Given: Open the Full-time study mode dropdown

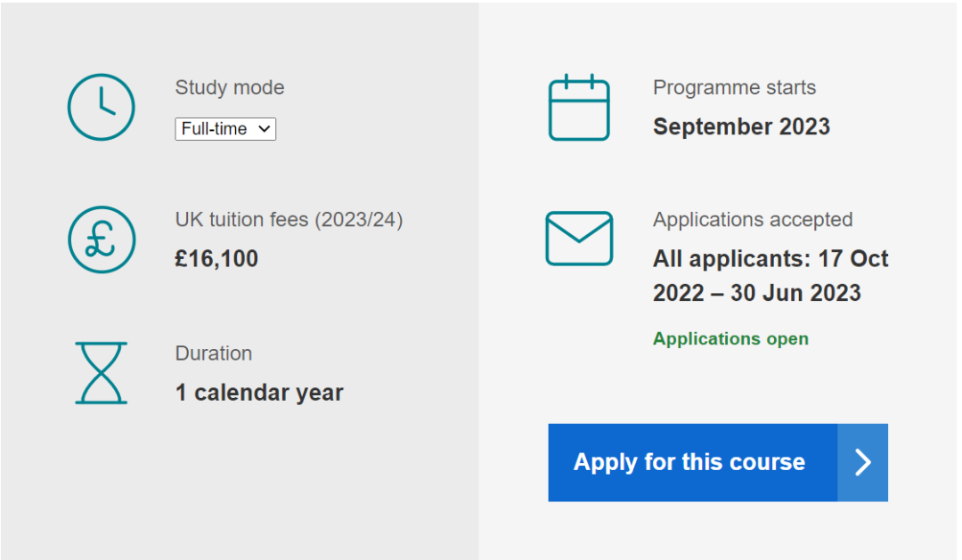Looking at the screenshot, I should coord(225,129).
